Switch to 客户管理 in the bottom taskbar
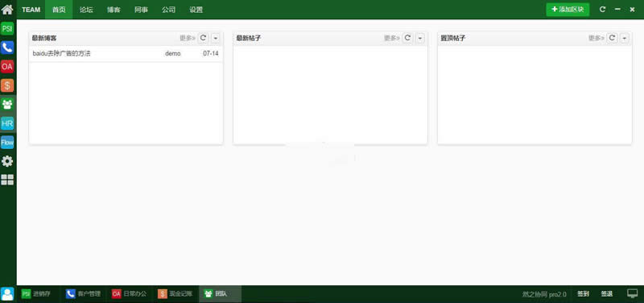644x303 pixels. 83,294
